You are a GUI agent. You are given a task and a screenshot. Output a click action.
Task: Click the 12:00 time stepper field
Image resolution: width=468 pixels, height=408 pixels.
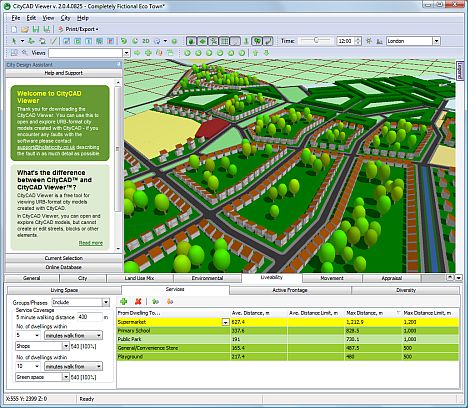(348, 41)
